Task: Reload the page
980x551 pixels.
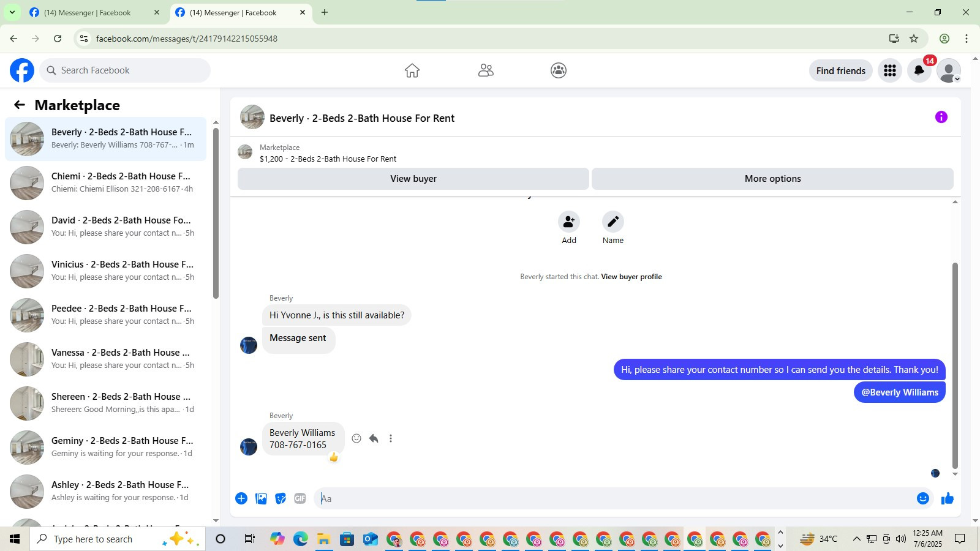Action: 58,39
